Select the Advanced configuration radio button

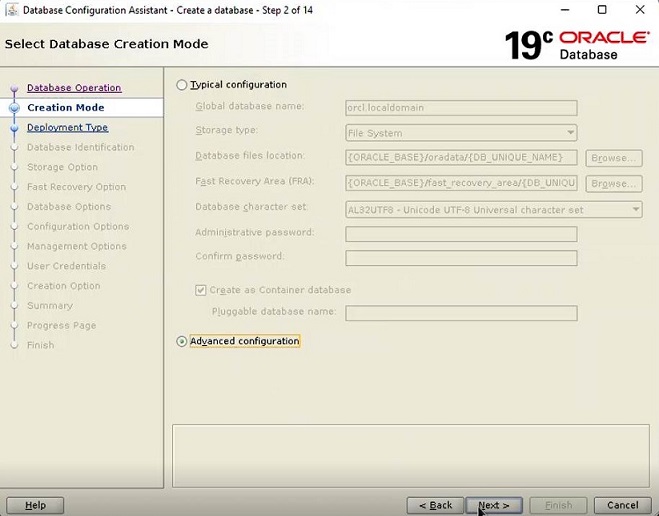click(x=182, y=341)
